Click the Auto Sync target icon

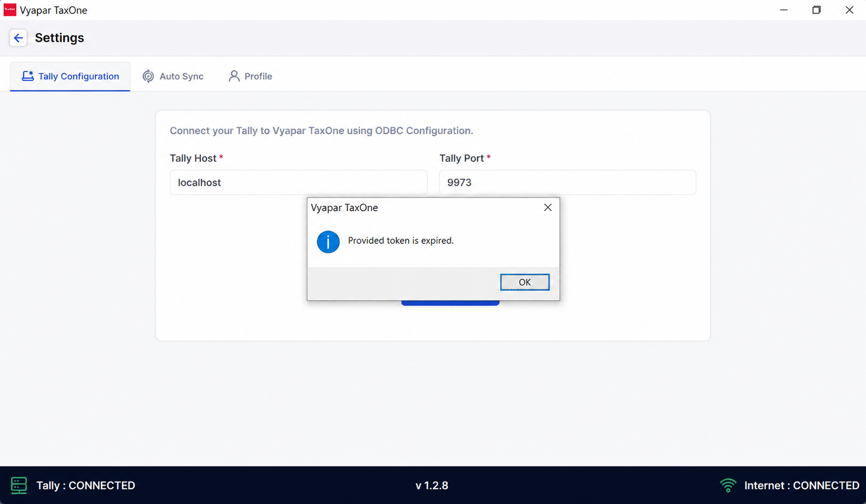pos(149,76)
